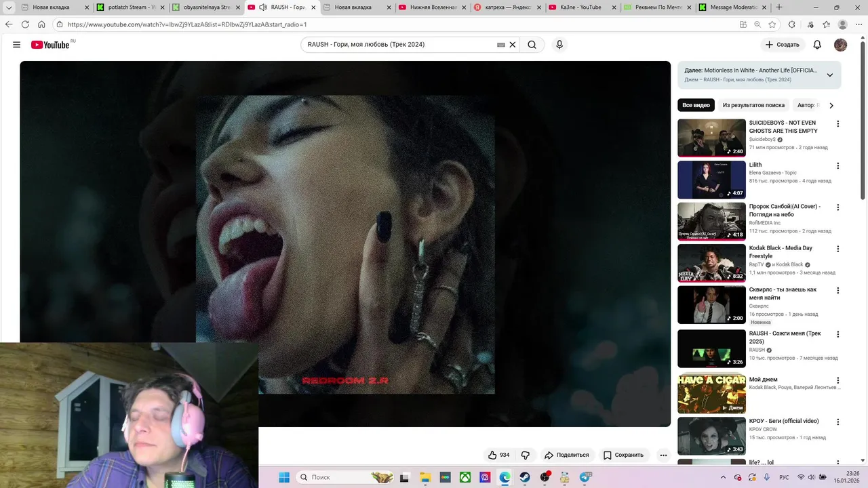The height and width of the screenshot is (488, 868).
Task: Open a new browser tab
Action: [x=778, y=7]
